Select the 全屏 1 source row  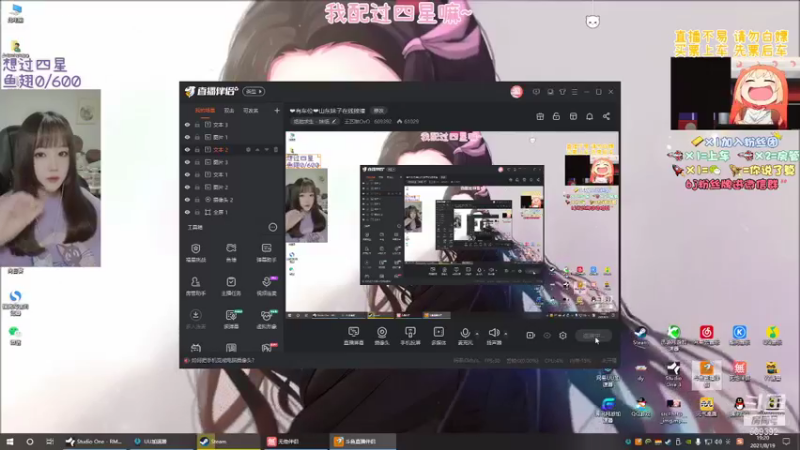click(232, 212)
